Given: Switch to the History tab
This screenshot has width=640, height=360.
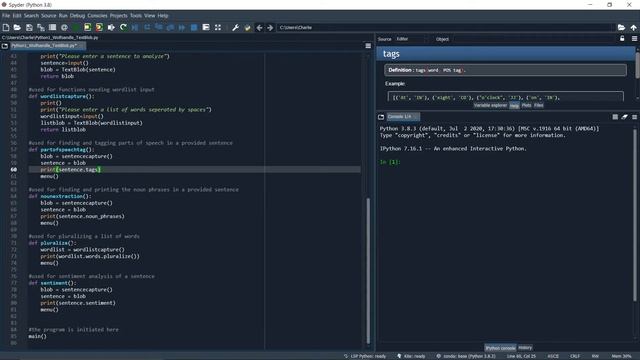Looking at the screenshot, I should click(x=525, y=348).
